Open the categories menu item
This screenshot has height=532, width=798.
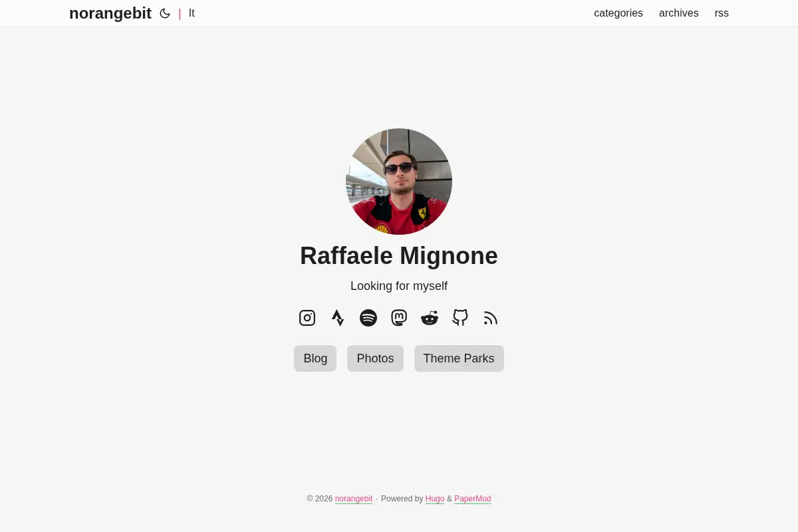[618, 13]
